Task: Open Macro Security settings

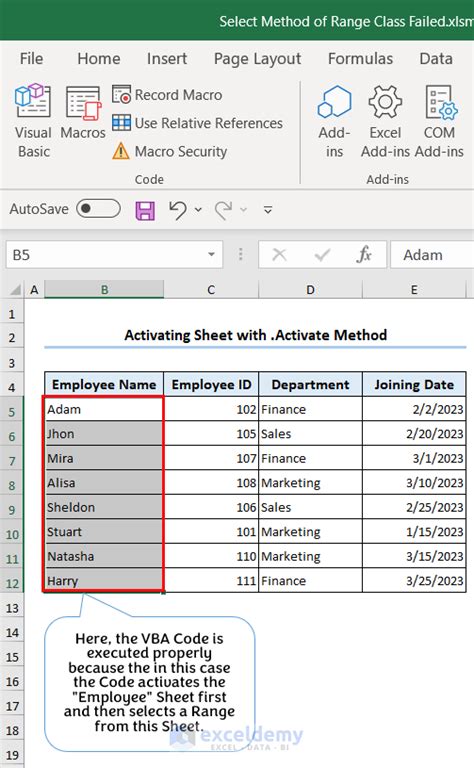Action: click(x=169, y=151)
